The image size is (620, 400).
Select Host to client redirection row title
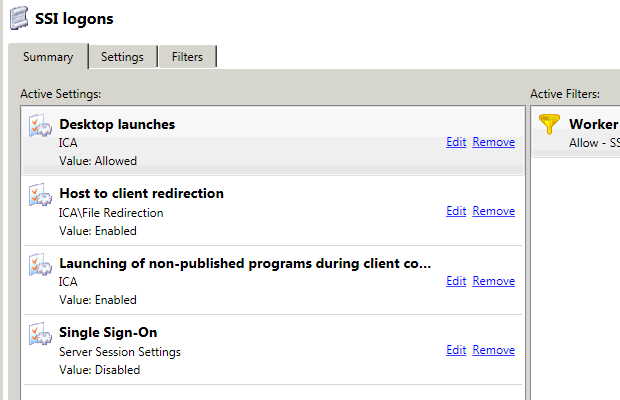pos(141,193)
